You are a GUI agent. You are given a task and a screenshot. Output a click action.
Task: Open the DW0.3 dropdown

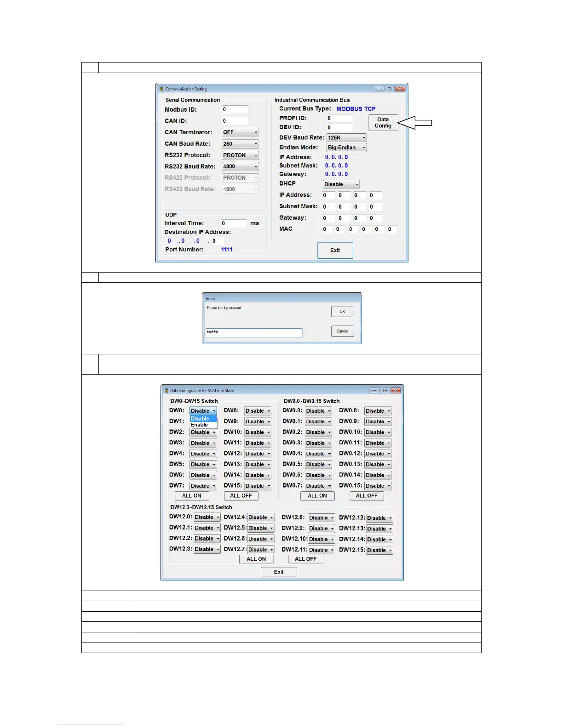[x=318, y=443]
